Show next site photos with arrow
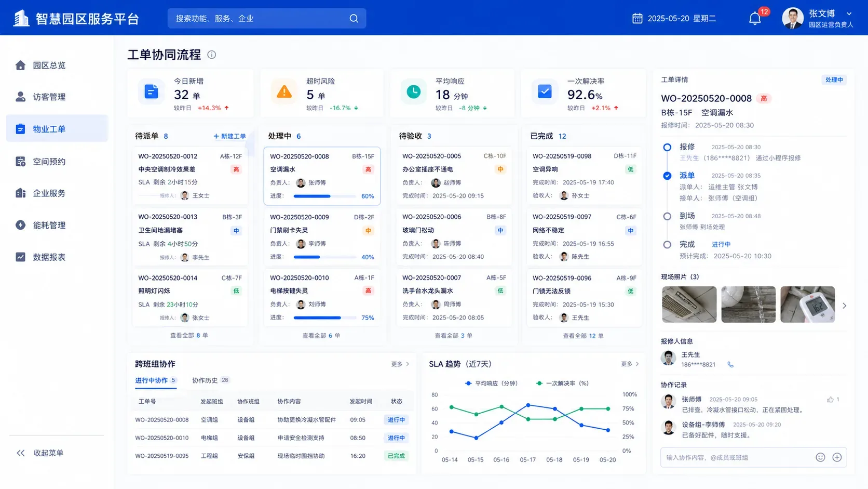868x489 pixels. pos(844,306)
